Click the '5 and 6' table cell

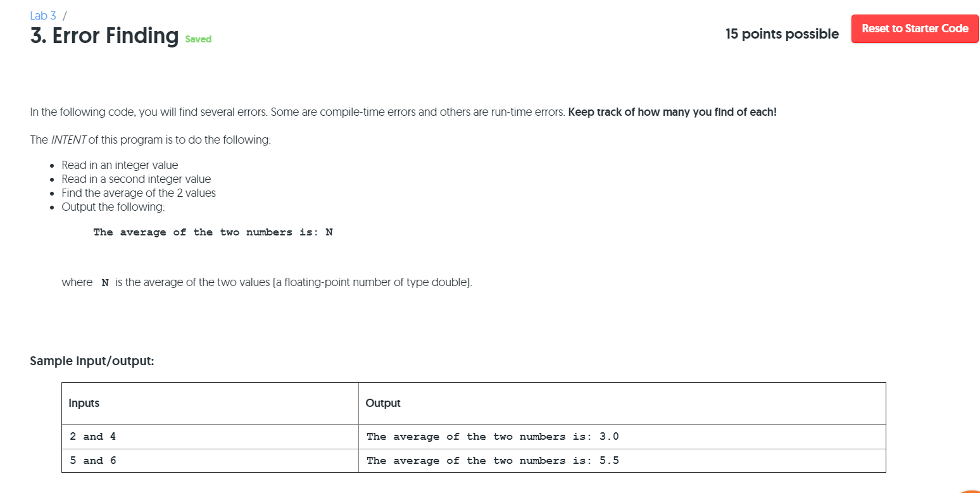point(210,461)
